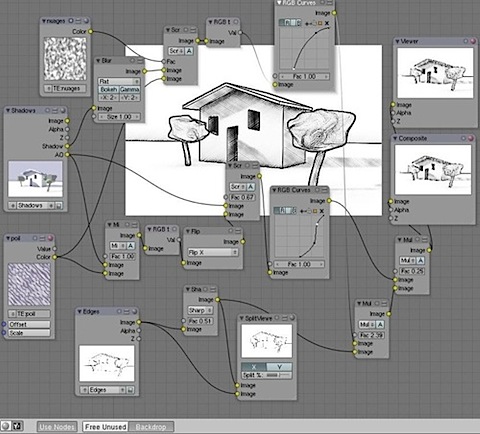Click the Y: 2 stepper in Blur node

130,98
